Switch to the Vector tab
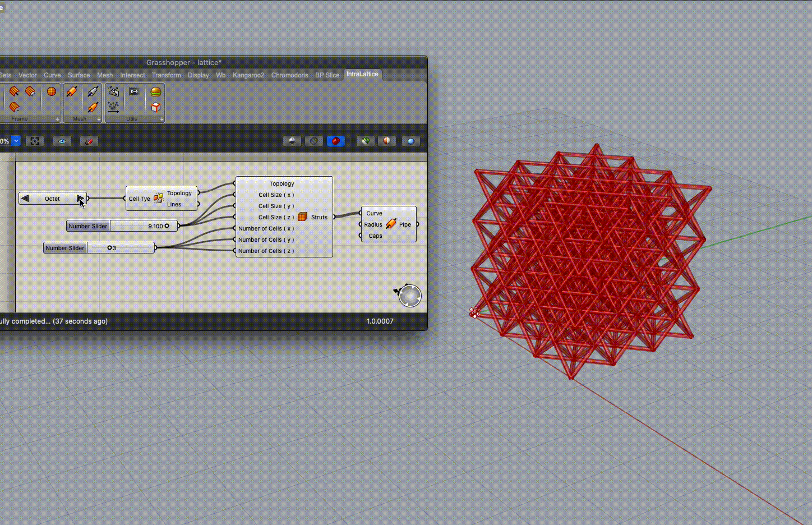The height and width of the screenshot is (525, 812). [27, 75]
